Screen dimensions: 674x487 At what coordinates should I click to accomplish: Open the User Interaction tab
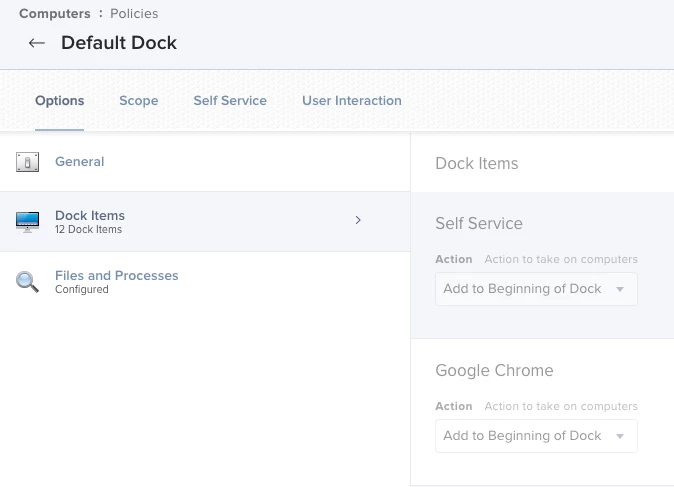pyautogui.click(x=352, y=101)
